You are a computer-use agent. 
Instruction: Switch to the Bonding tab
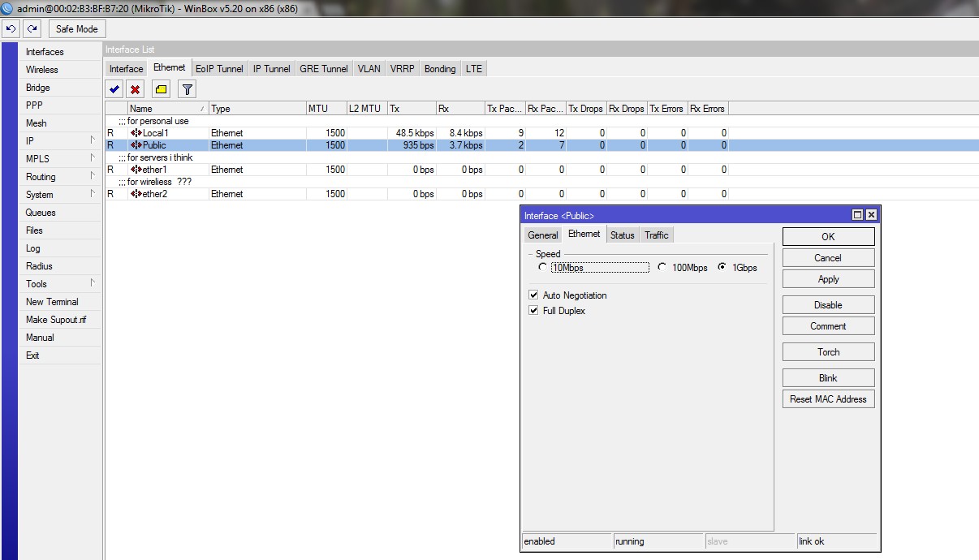[440, 69]
